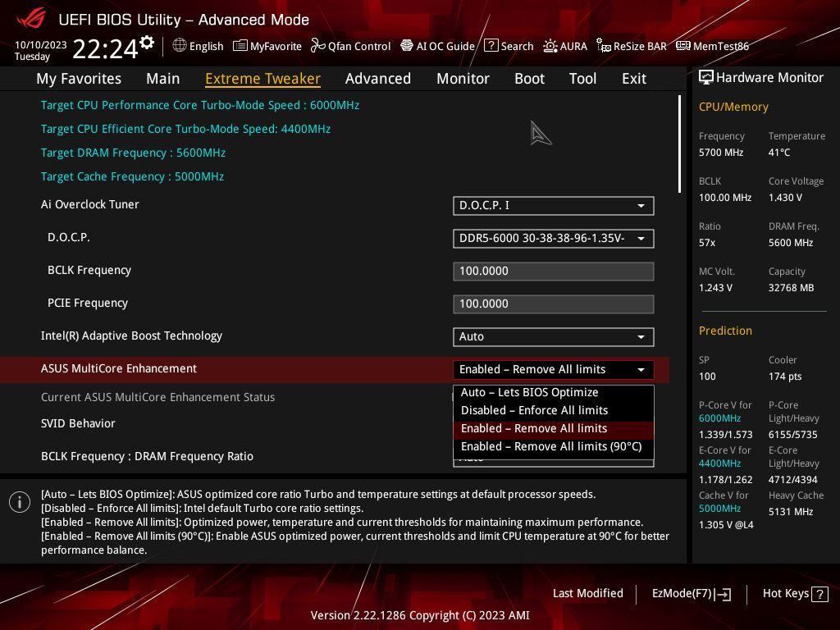This screenshot has height=630, width=840.
Task: Click the 5000MHz Cache prediction value
Action: 719,509
